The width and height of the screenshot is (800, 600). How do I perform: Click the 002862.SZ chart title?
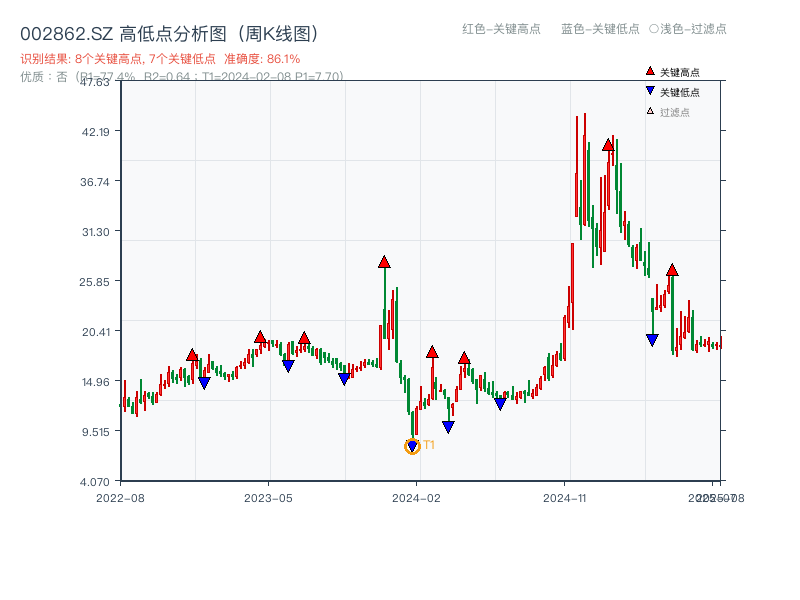point(170,31)
